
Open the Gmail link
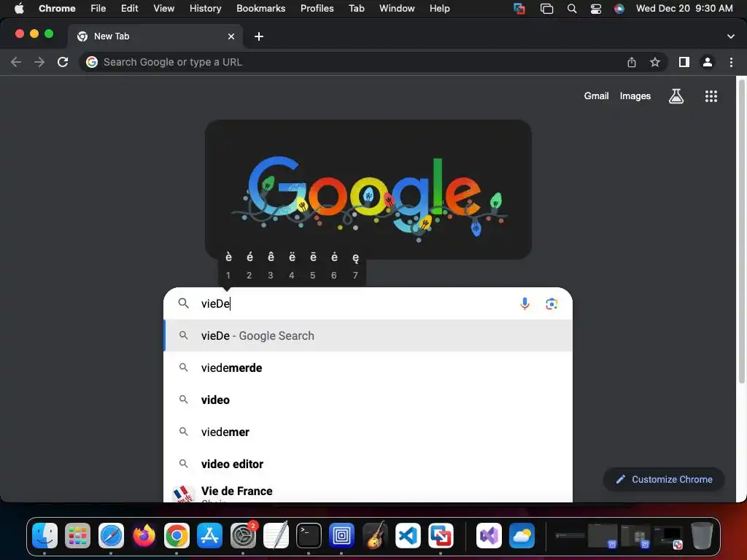596,96
